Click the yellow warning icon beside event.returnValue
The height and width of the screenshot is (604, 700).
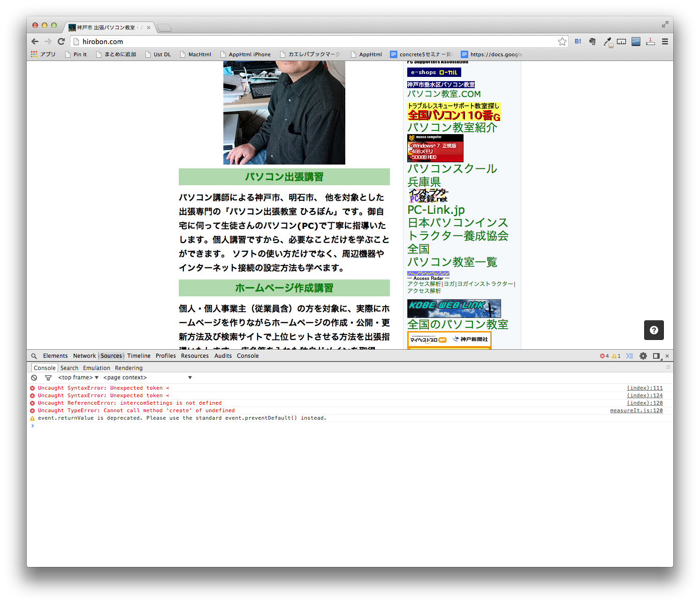pyautogui.click(x=32, y=418)
